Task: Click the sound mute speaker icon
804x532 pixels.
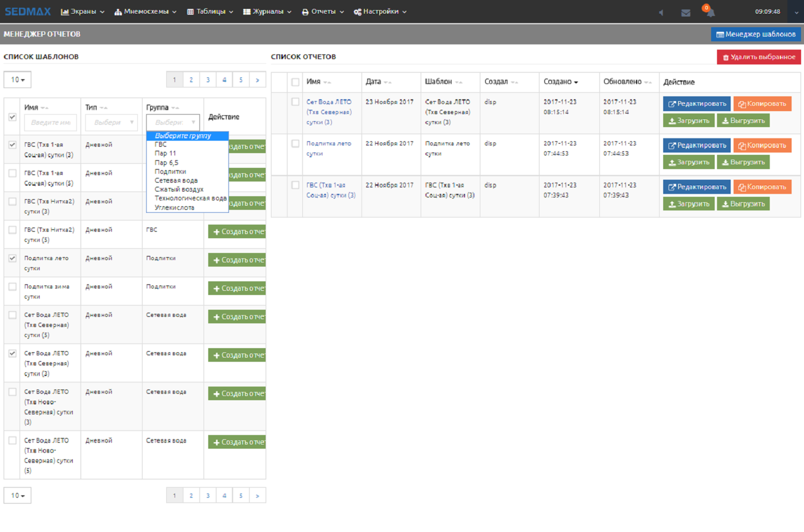Action: (x=661, y=12)
